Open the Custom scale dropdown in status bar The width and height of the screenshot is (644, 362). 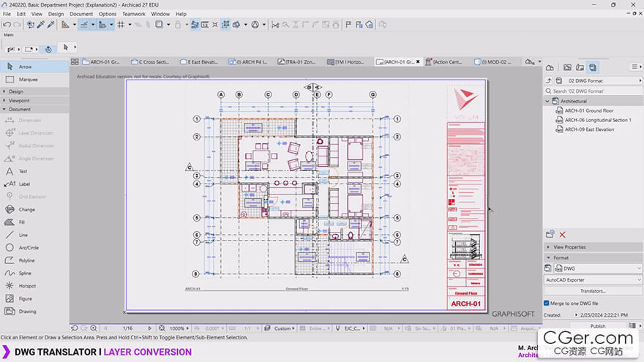tap(284, 328)
